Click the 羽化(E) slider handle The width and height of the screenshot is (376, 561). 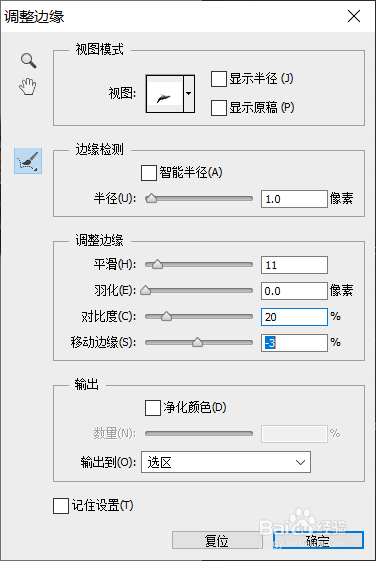point(146,291)
